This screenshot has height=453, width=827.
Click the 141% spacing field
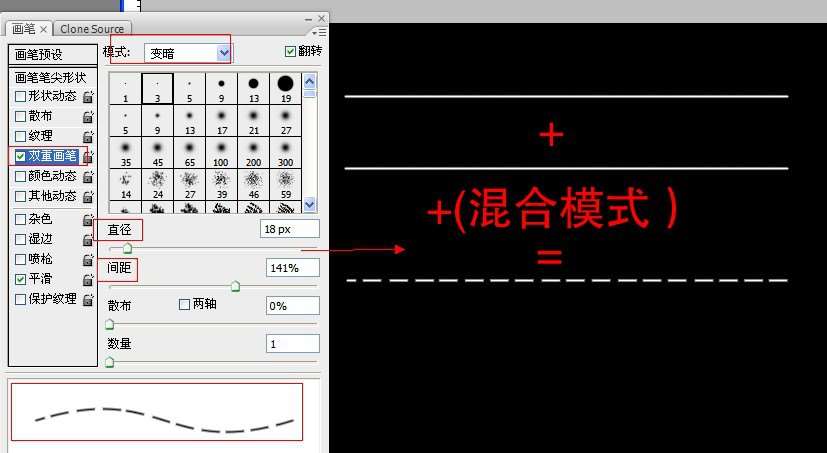click(293, 268)
